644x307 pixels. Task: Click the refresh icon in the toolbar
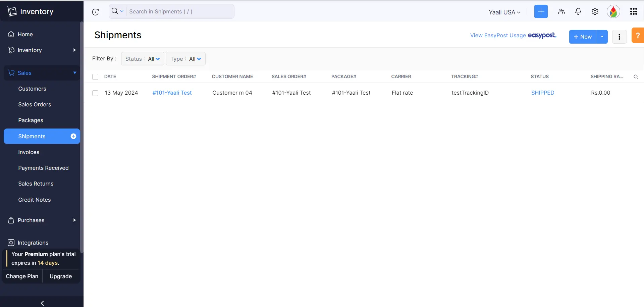tap(95, 11)
